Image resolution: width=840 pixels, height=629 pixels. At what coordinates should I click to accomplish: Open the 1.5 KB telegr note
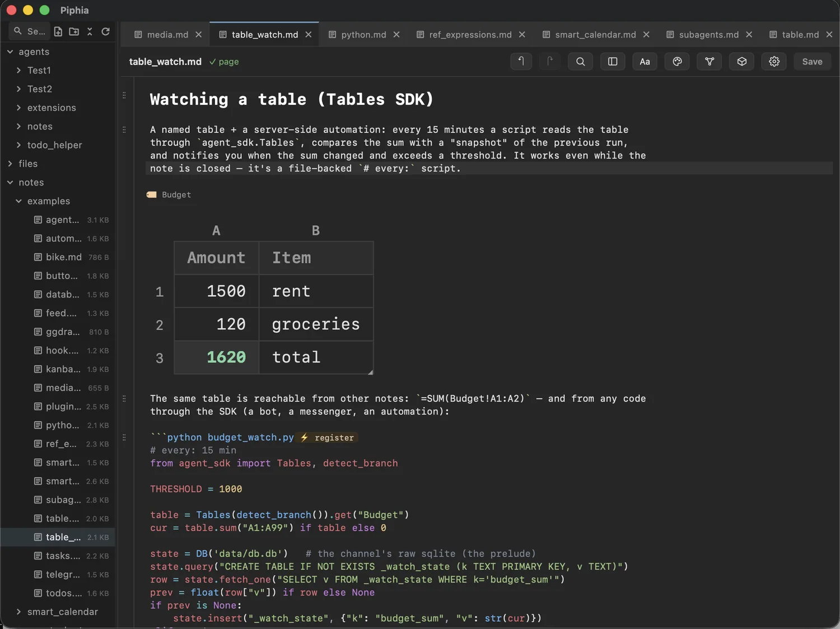[x=58, y=575]
